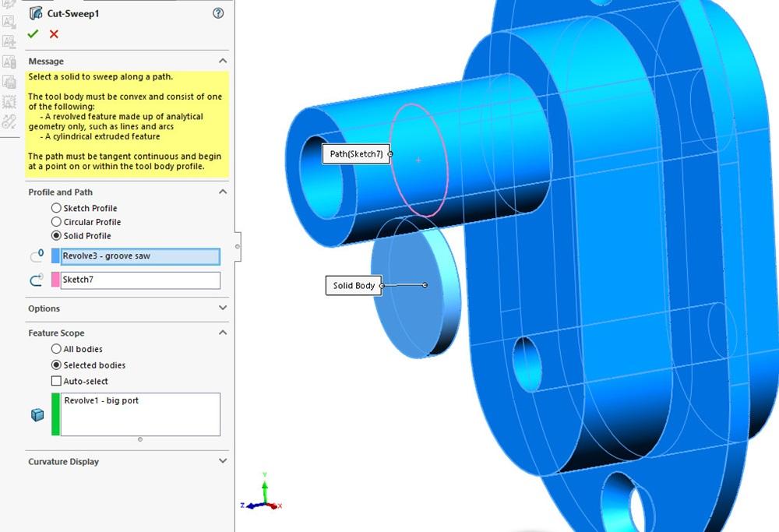779x532 pixels.
Task: Choose the Circular Profile option
Action: point(56,222)
